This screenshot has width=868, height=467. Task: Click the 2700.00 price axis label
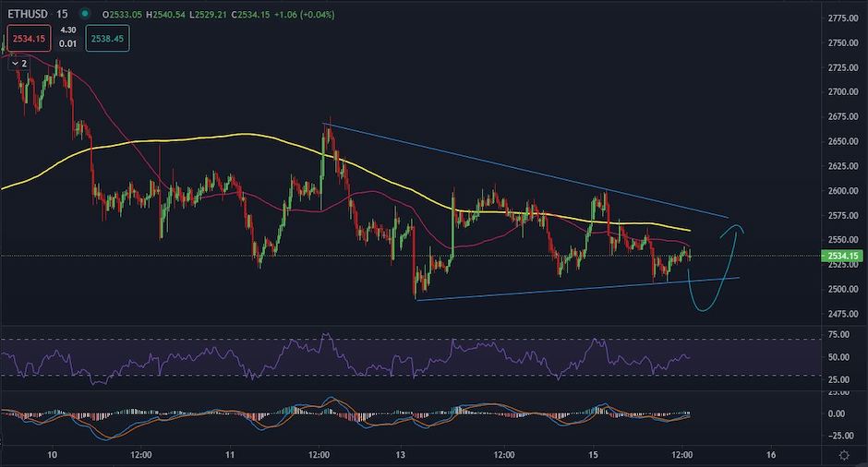coord(843,92)
